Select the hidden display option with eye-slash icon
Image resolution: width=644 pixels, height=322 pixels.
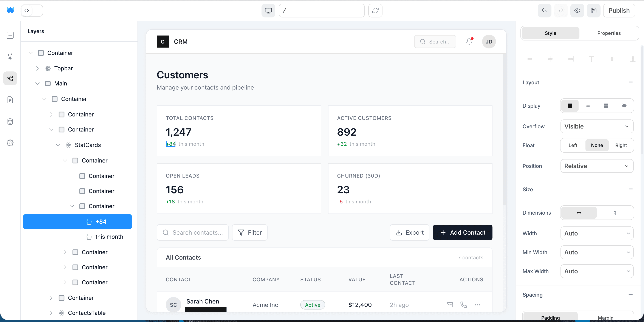[x=624, y=105]
